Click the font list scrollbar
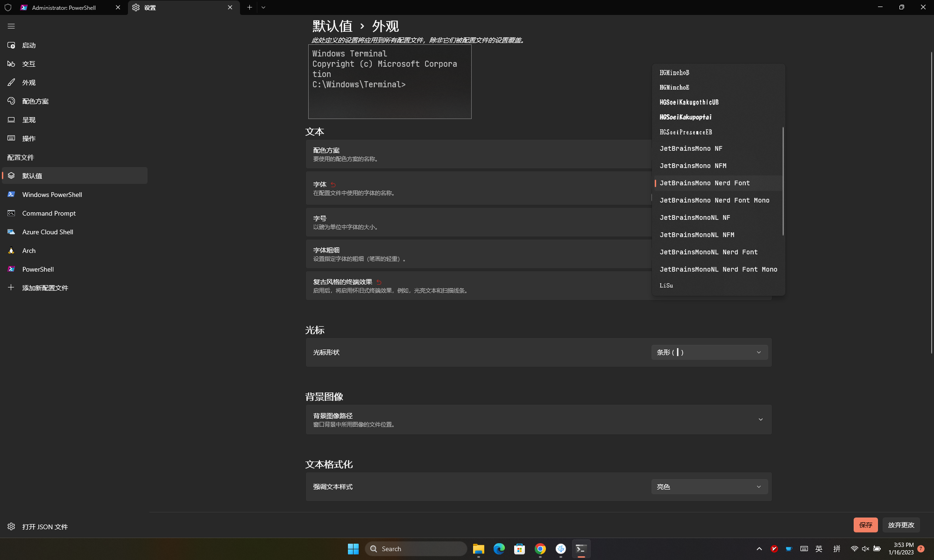 point(783,181)
